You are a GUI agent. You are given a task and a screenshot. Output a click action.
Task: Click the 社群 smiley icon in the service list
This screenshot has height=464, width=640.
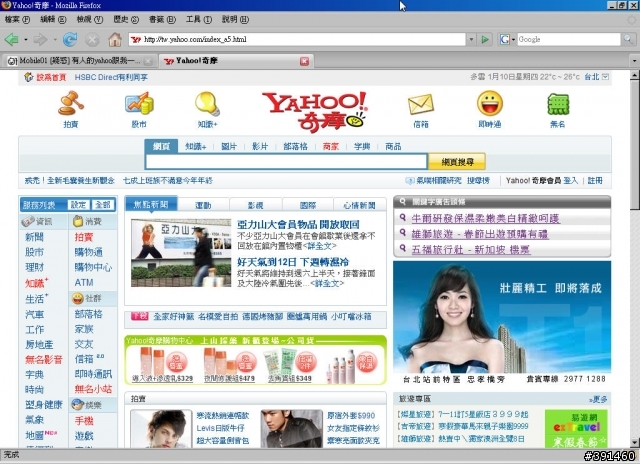tap(78, 298)
